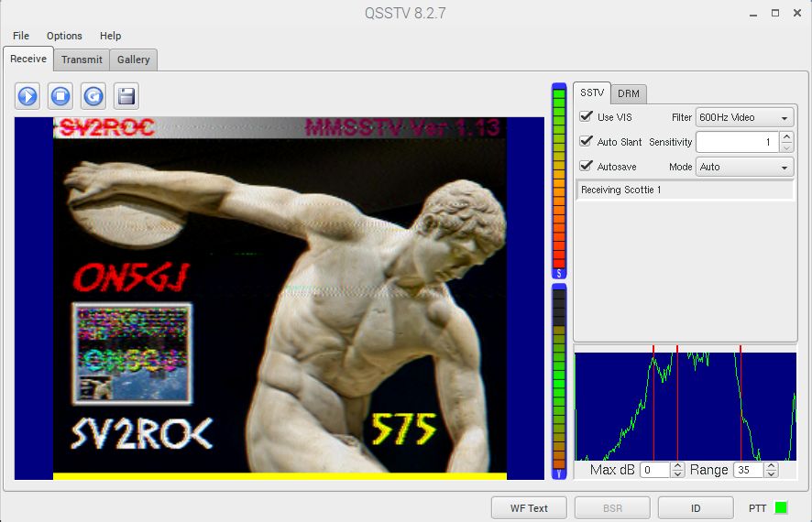
Task: Click the V volume level meter
Action: click(x=559, y=381)
